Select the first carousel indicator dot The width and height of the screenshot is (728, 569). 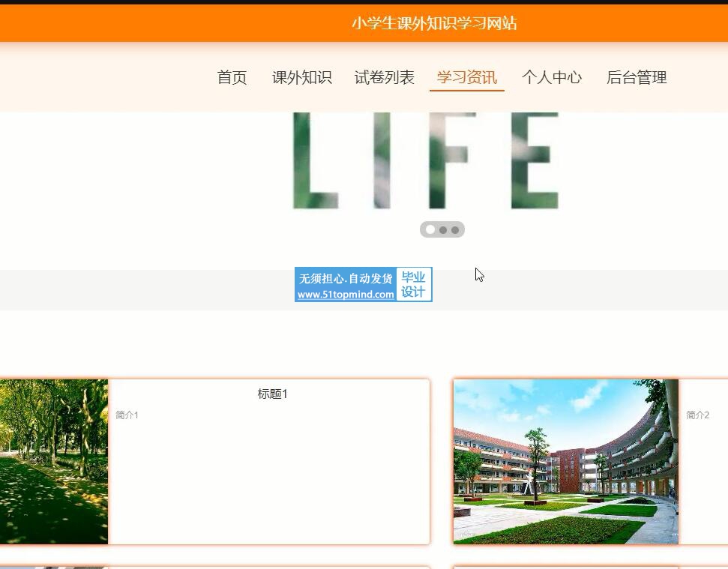tap(430, 229)
